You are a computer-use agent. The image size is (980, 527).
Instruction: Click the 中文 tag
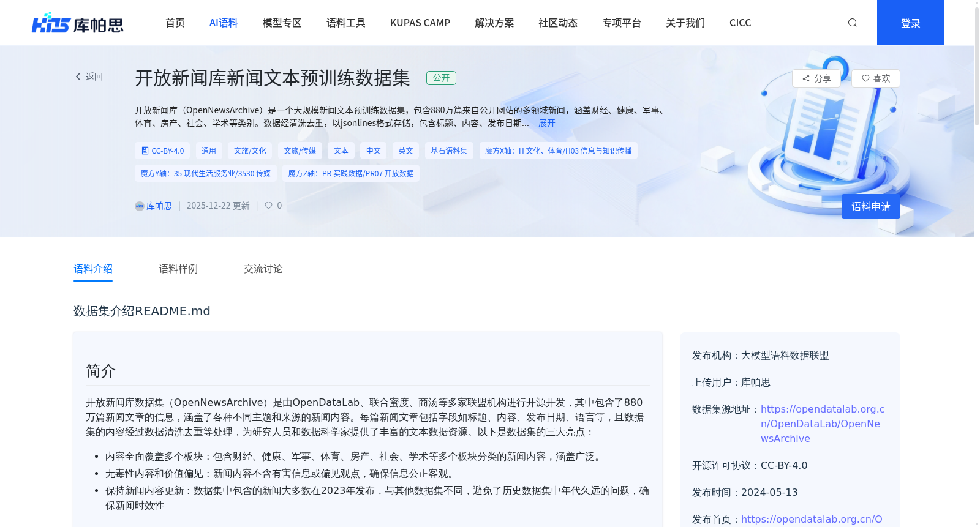pos(374,151)
